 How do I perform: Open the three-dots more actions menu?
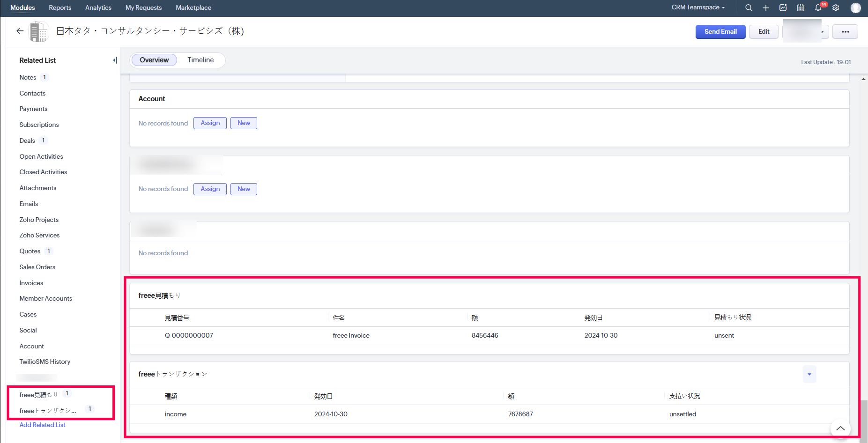(845, 32)
